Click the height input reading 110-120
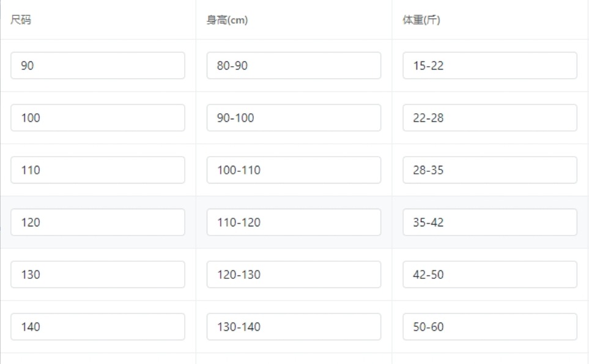 point(294,222)
